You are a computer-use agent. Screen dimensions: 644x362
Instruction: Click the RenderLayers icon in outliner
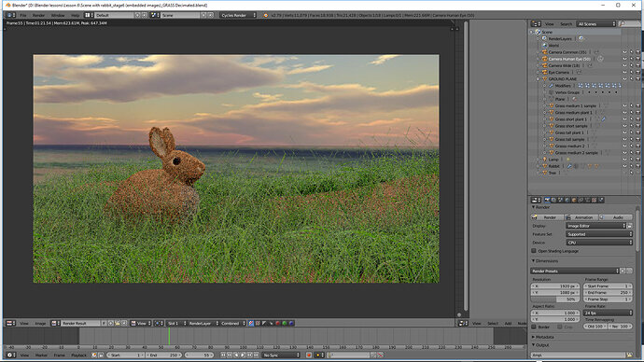click(545, 38)
